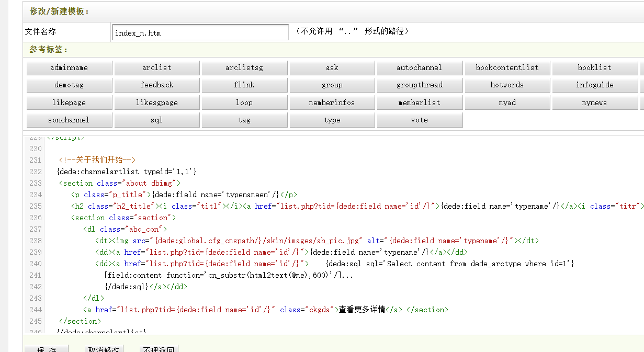Click the ab_pic.jpg image code line
The image size is (644, 352).
(317, 241)
